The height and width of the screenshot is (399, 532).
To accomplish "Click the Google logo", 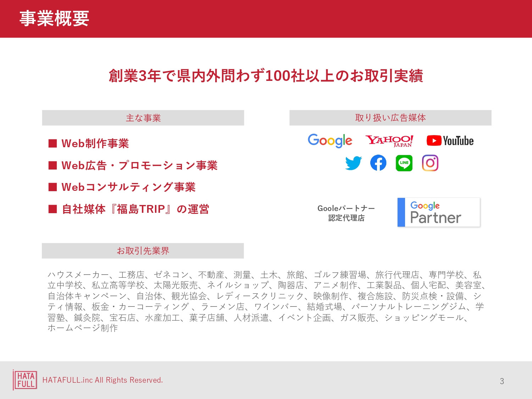I will click(329, 141).
